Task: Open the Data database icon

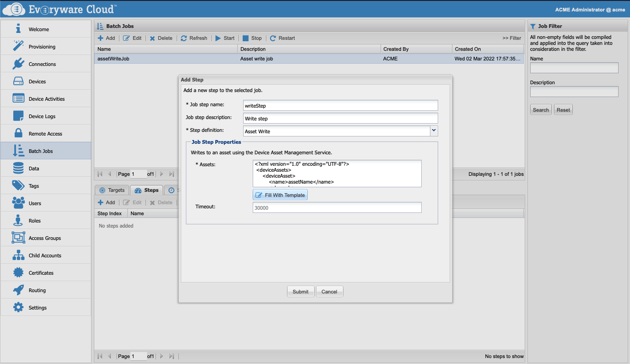Action: pyautogui.click(x=18, y=168)
